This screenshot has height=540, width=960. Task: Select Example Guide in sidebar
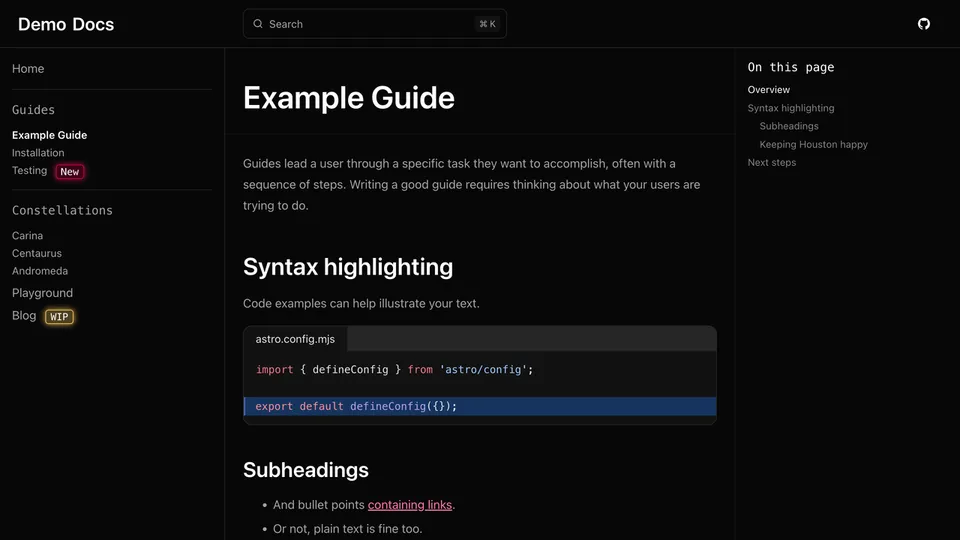pyautogui.click(x=49, y=135)
